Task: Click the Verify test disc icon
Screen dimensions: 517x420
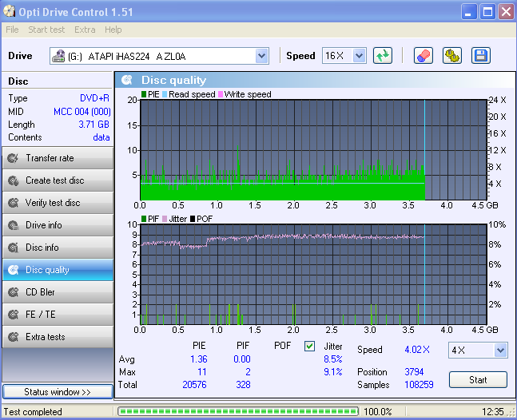Action: point(14,203)
